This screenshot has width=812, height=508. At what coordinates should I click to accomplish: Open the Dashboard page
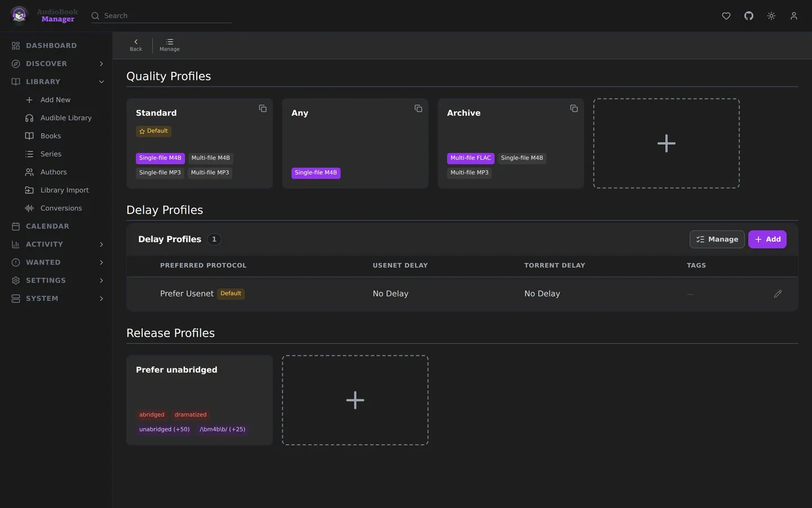[51, 46]
